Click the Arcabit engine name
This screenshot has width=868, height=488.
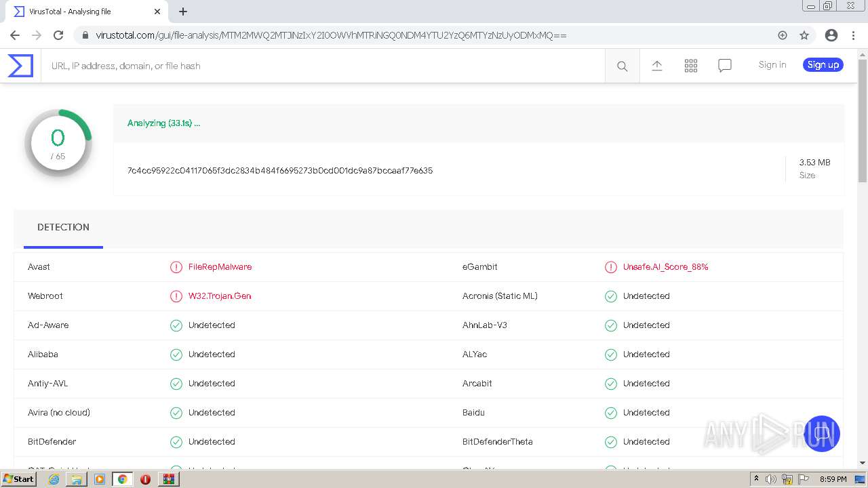pyautogui.click(x=477, y=384)
